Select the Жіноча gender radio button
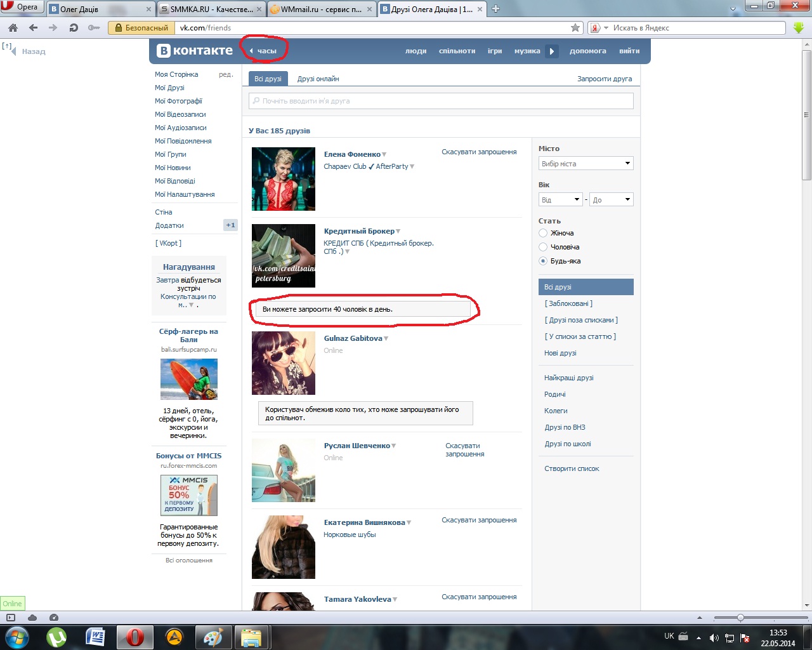812x650 pixels. point(543,233)
